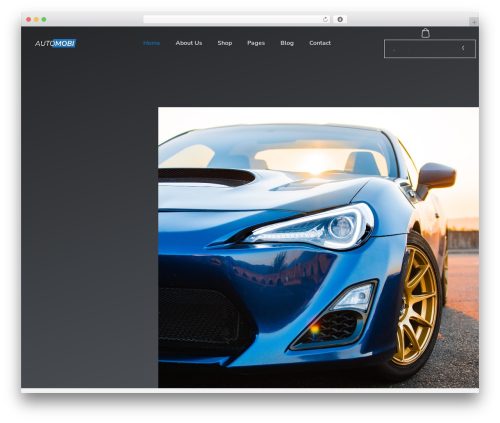Click the browser address bar
This screenshot has height=423, width=500.
click(237, 20)
